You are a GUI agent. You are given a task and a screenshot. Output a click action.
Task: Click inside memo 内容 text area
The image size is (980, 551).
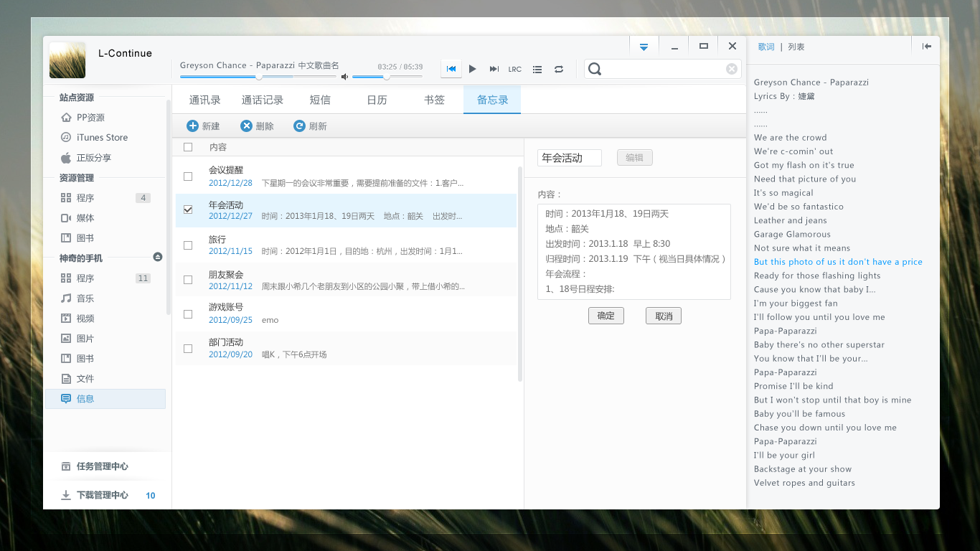tap(634, 252)
